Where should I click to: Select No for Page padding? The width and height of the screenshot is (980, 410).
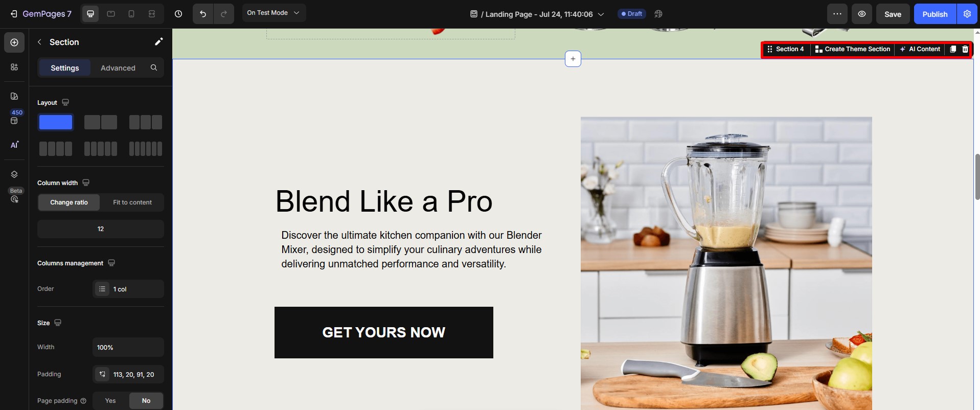[146, 401]
